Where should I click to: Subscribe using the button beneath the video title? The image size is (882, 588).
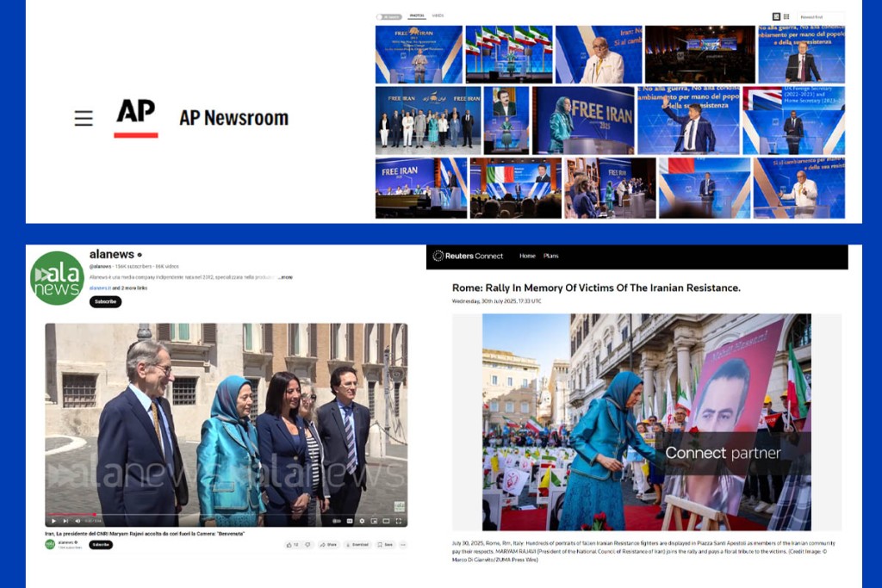tap(101, 545)
